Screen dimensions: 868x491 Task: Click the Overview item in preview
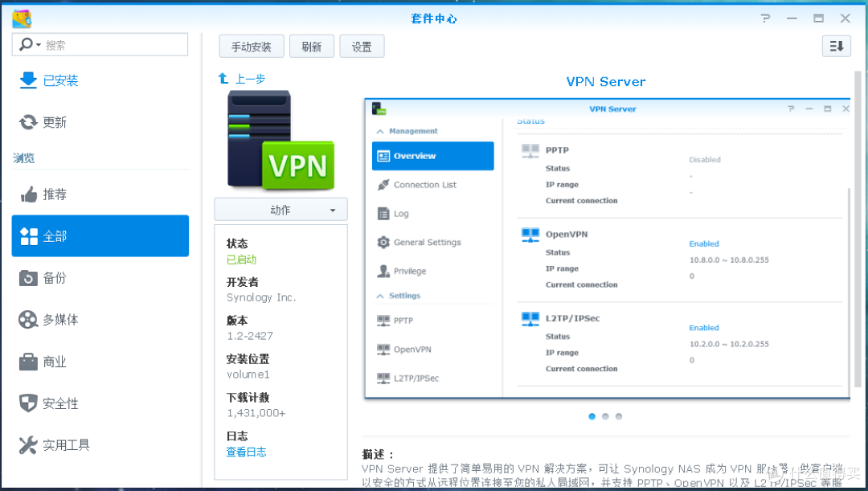(433, 156)
